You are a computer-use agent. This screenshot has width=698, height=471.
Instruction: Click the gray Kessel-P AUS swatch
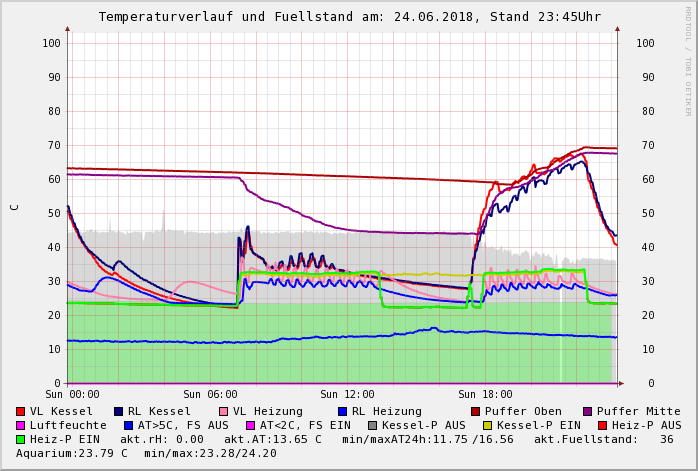372,425
